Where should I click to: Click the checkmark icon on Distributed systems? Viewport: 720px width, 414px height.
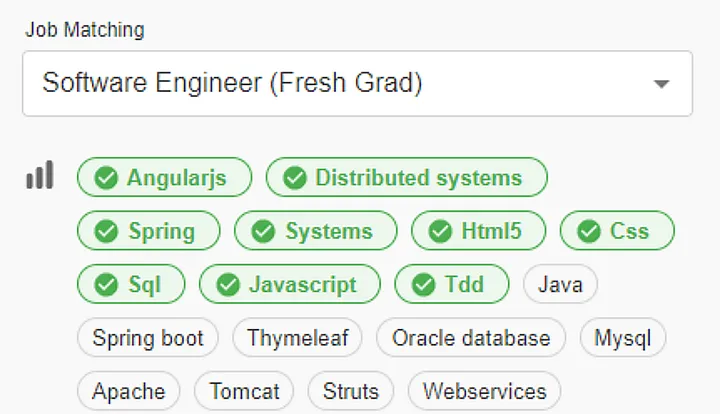[x=294, y=178]
